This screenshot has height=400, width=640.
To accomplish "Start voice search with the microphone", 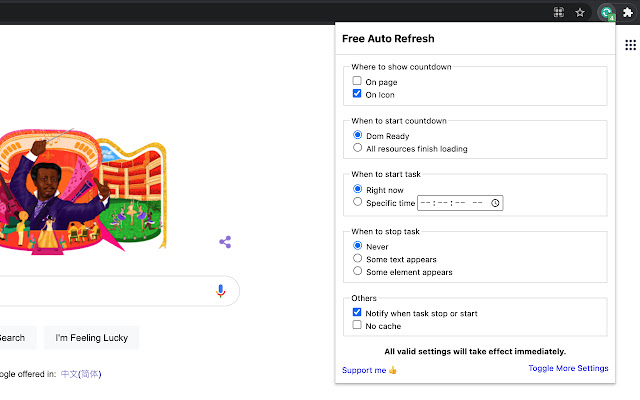I will tap(221, 291).
